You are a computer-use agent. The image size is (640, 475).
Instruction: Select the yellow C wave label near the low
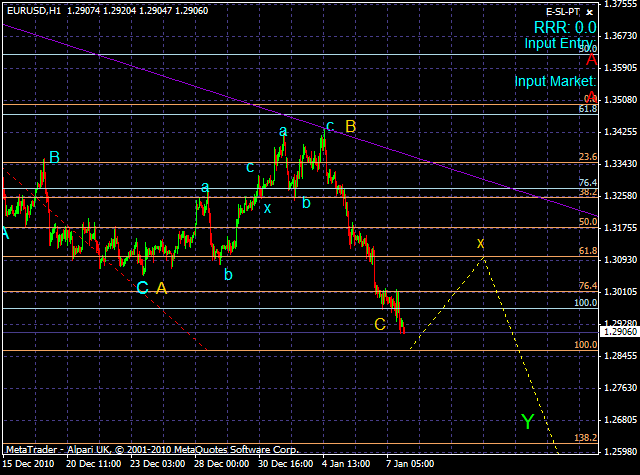380,324
